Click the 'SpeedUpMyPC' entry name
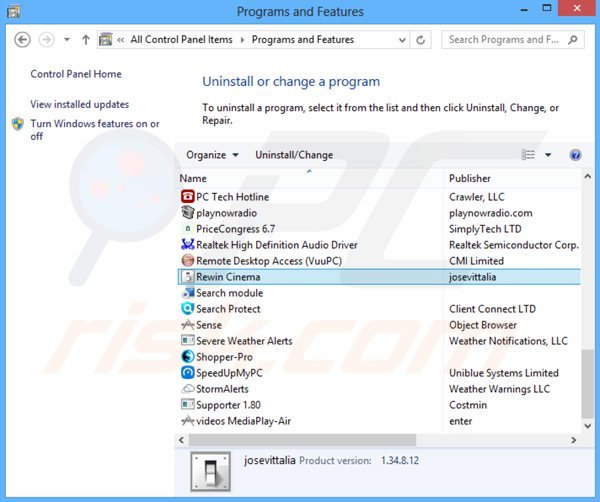 point(229,373)
